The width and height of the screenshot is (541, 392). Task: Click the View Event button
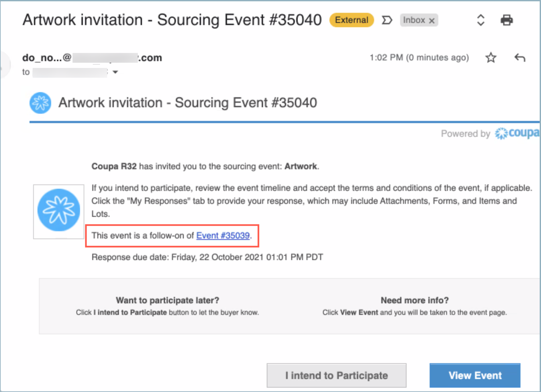[x=475, y=375]
